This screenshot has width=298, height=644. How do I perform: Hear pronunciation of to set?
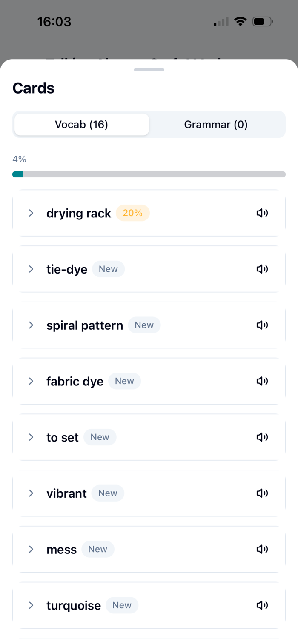click(262, 437)
